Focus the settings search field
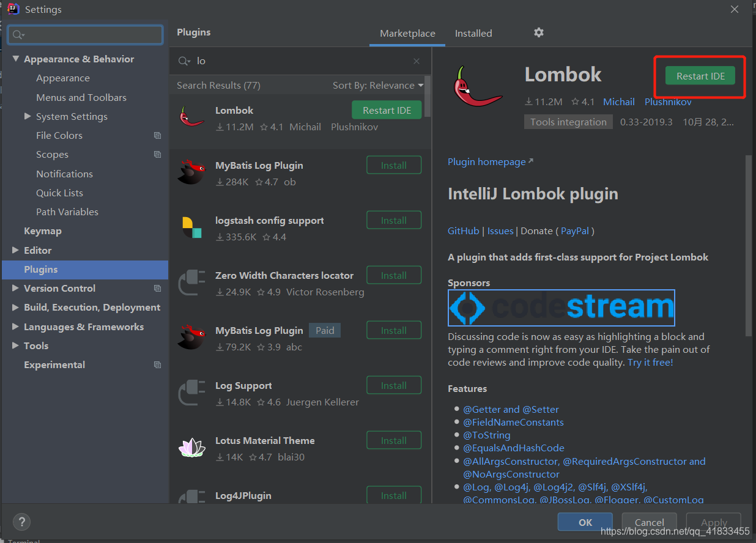Screen dimensions: 756x543 [x=86, y=35]
